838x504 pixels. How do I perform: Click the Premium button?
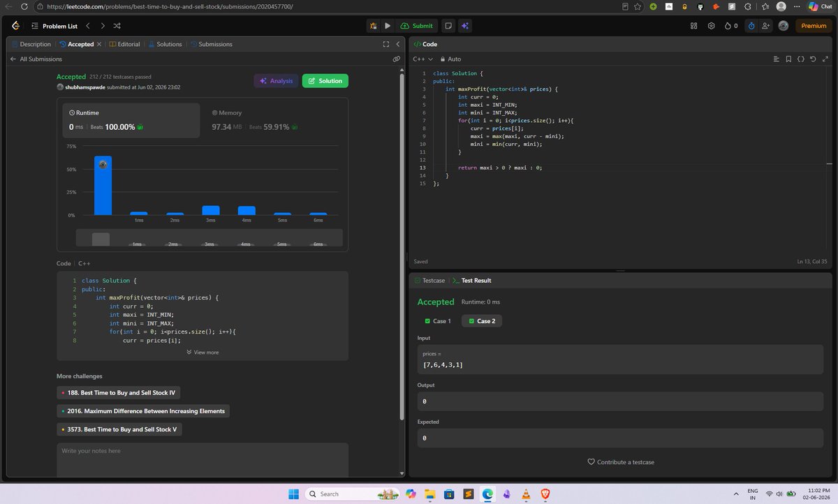814,26
